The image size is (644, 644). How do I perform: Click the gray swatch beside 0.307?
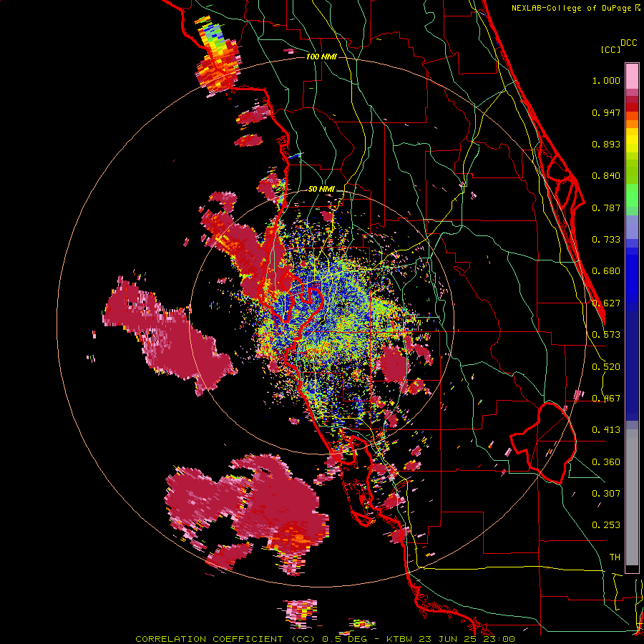click(632, 497)
